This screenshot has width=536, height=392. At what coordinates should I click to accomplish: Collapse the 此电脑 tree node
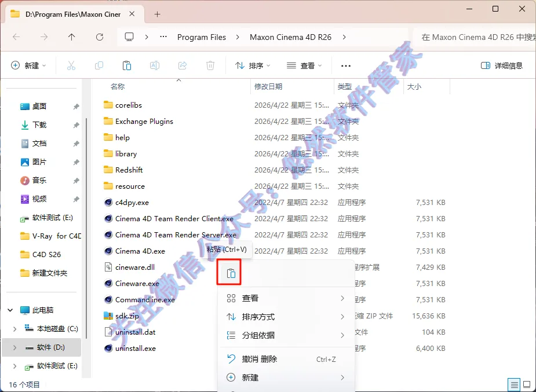click(x=10, y=310)
